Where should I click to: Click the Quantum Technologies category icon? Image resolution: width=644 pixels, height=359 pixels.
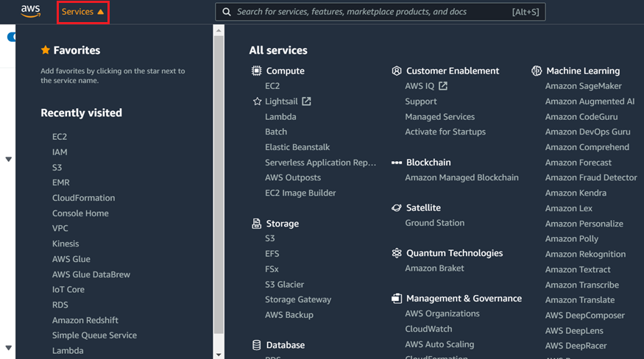[x=397, y=253]
